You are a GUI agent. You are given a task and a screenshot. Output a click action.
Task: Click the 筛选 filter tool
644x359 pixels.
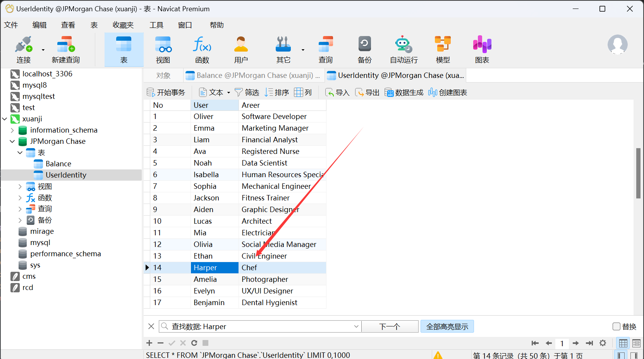(x=247, y=92)
